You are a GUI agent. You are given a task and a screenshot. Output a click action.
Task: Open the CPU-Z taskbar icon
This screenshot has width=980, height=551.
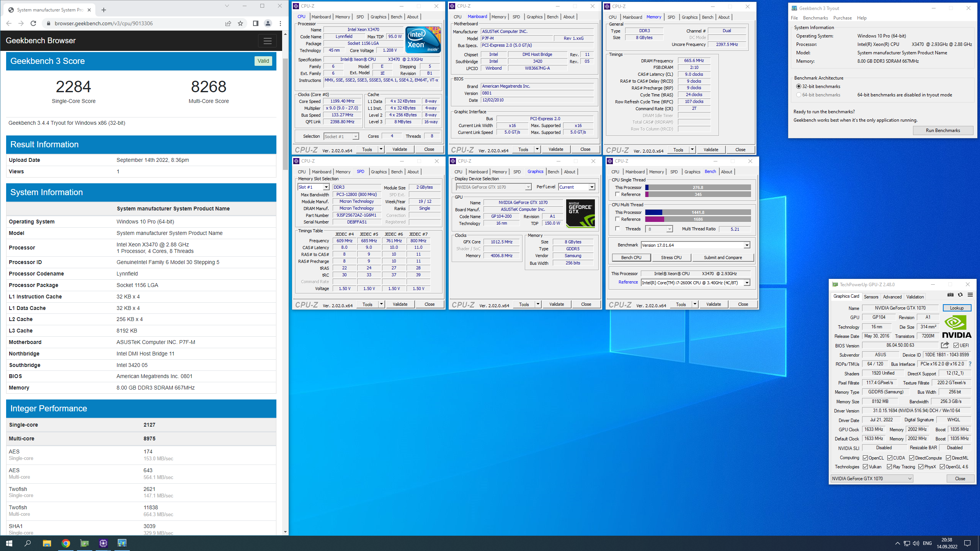pos(103,543)
